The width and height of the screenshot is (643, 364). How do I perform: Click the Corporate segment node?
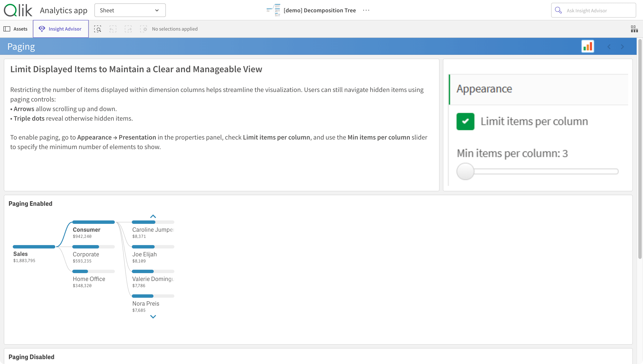pos(86,254)
